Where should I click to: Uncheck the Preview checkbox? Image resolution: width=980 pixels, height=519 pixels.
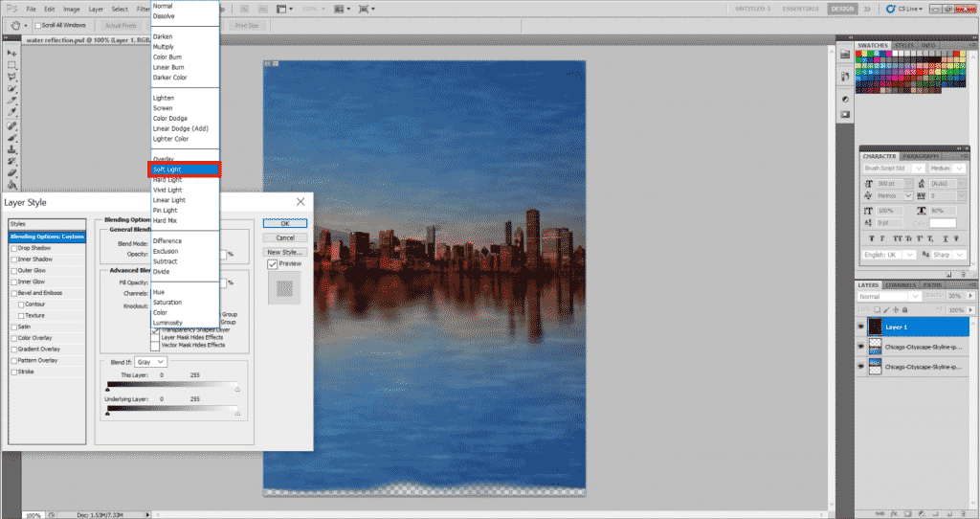click(273, 264)
